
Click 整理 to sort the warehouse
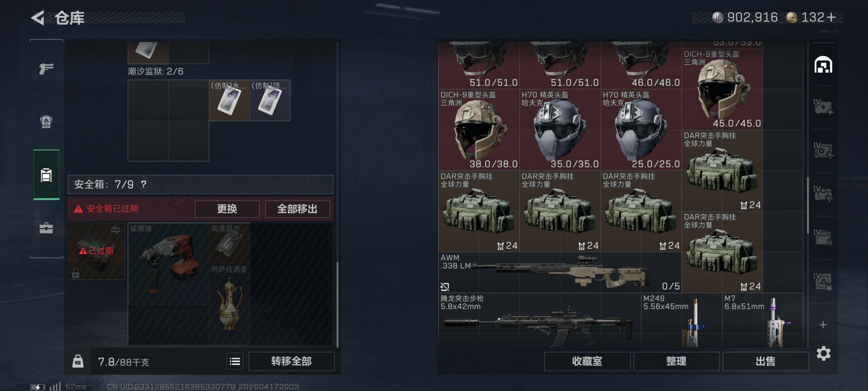pyautogui.click(x=676, y=361)
